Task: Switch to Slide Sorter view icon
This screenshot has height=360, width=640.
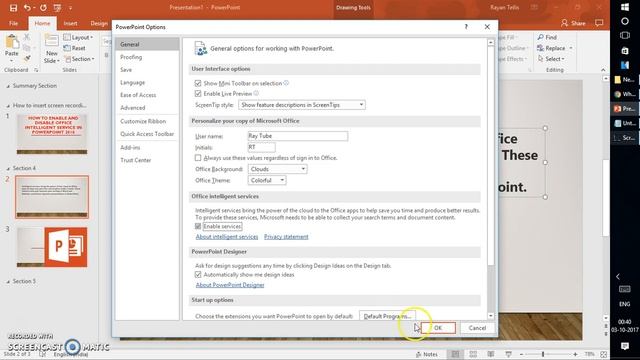Action: tap(473, 354)
